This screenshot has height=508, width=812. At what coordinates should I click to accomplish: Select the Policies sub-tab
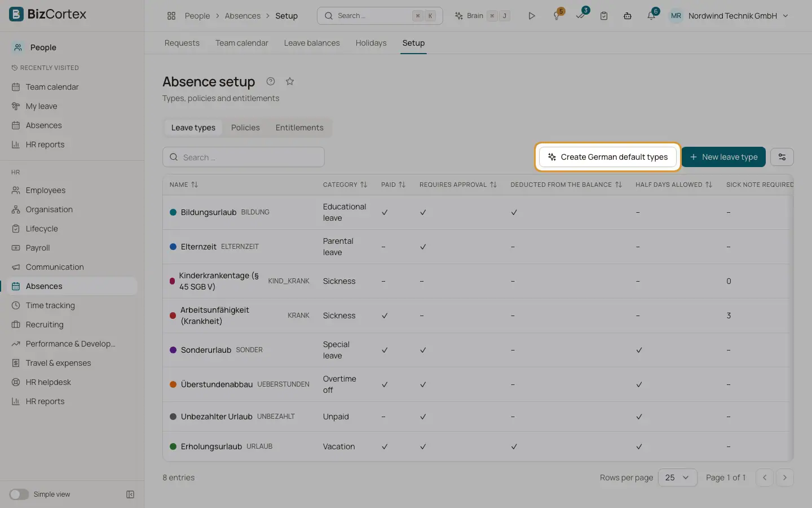(245, 128)
